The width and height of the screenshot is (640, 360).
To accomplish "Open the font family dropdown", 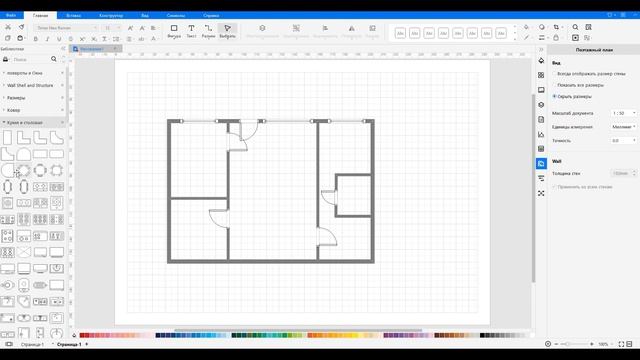I will click(x=67, y=28).
